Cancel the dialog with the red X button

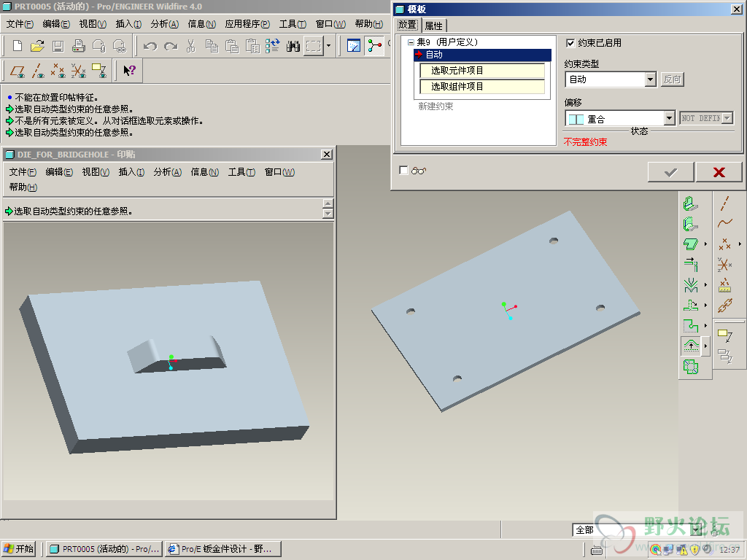point(719,172)
